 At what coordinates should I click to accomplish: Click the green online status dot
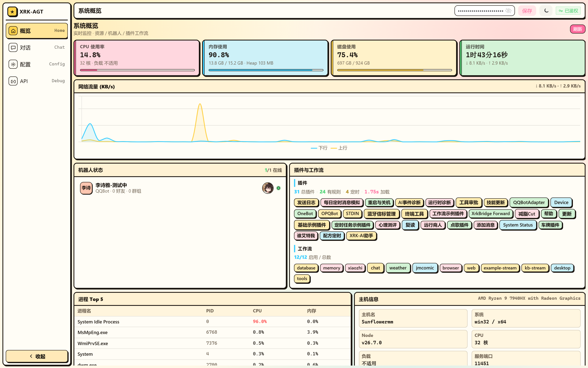[x=278, y=188]
